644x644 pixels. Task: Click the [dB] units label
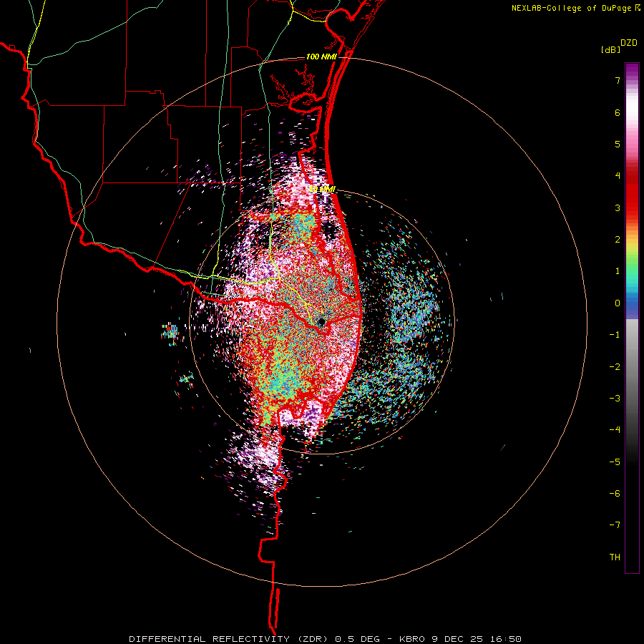610,50
